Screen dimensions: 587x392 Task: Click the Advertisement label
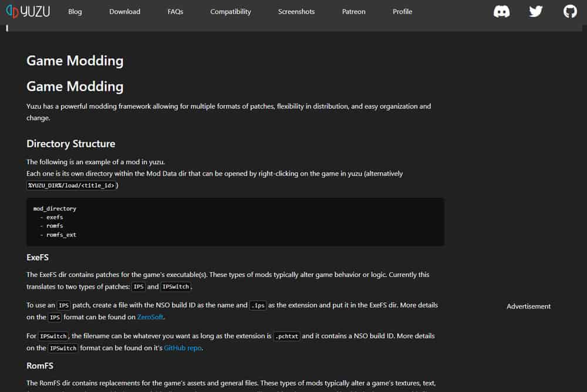(529, 306)
